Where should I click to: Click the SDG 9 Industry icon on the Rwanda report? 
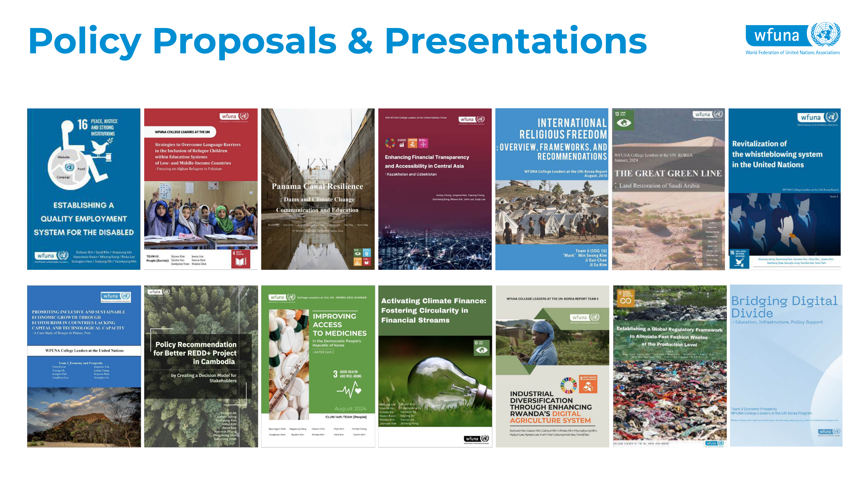coord(588,384)
